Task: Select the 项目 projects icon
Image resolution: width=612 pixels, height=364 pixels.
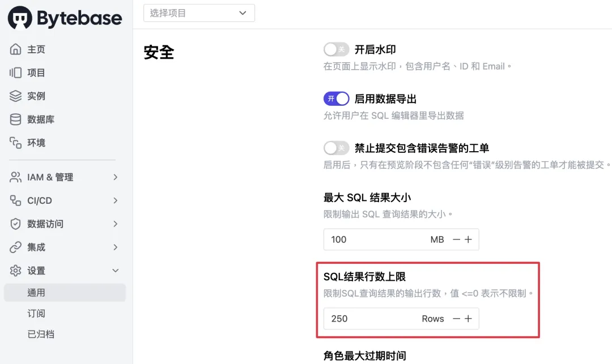Action: pyautogui.click(x=16, y=72)
